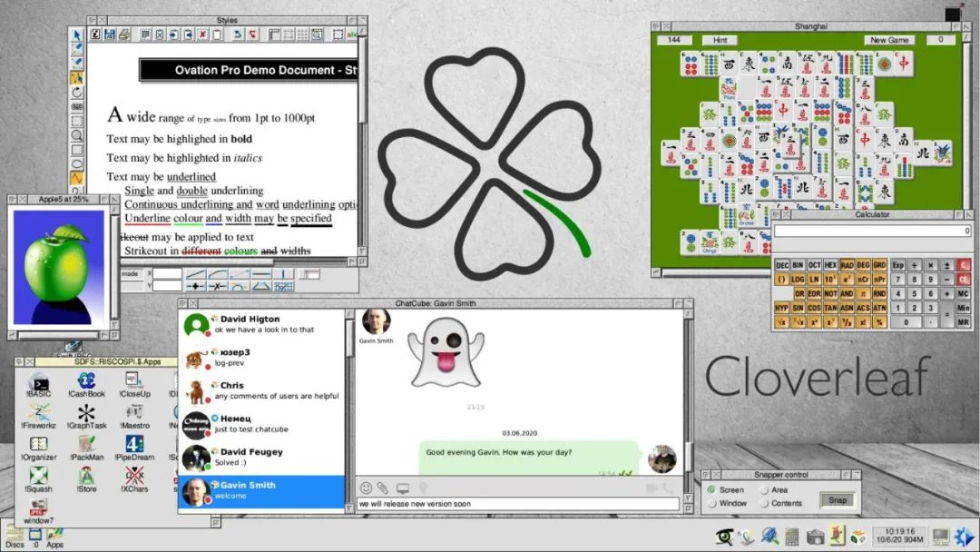Click the equals key on calculator
Viewport: 980px width, 552px height.
(x=946, y=314)
